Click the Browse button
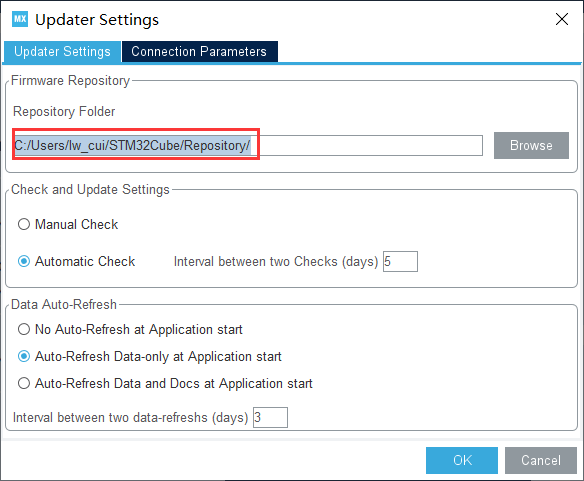This screenshot has width=584, height=481. tap(531, 145)
